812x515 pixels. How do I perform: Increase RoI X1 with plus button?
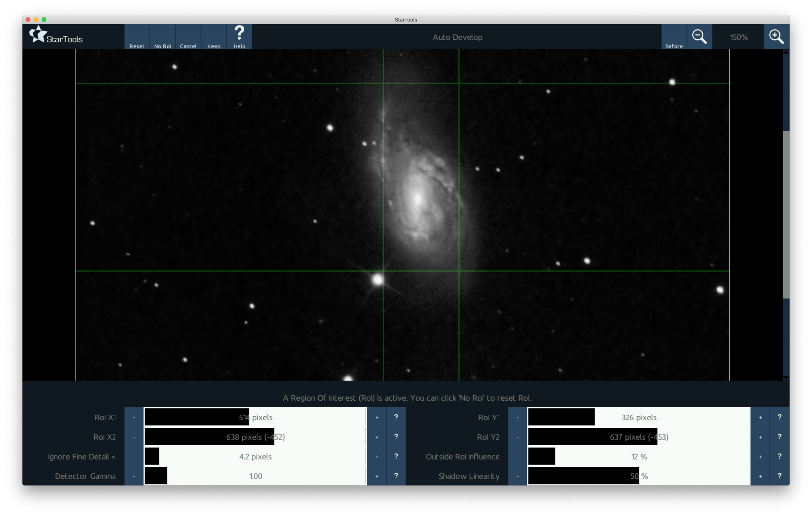377,417
